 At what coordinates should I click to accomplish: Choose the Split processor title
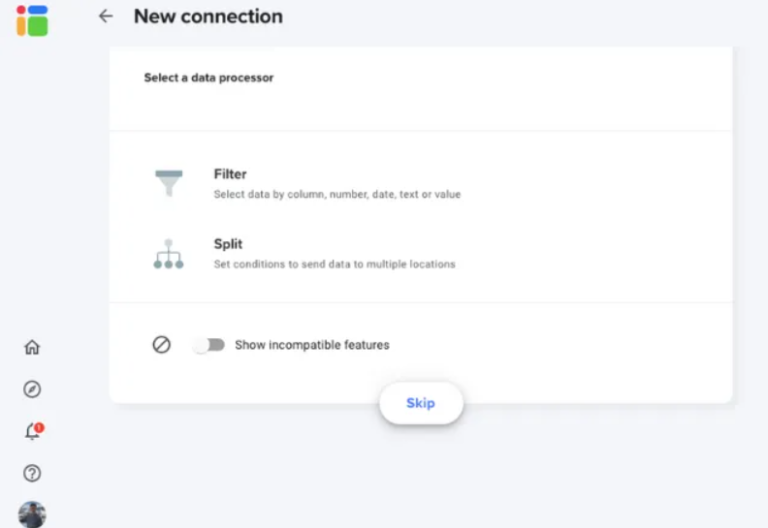(228, 244)
